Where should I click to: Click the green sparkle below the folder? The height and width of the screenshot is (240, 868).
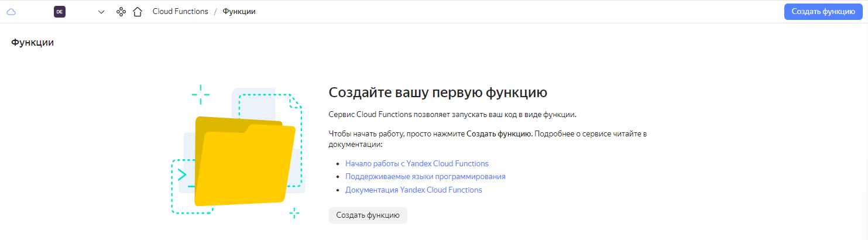(294, 213)
